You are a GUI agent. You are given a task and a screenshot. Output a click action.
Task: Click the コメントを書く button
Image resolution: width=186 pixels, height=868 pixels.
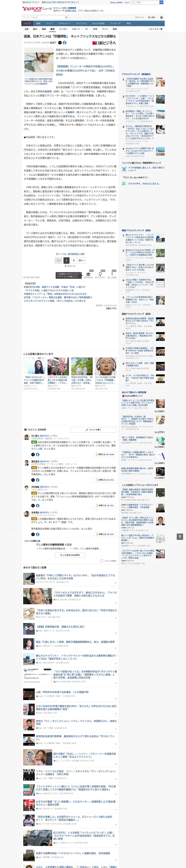click(93, 430)
